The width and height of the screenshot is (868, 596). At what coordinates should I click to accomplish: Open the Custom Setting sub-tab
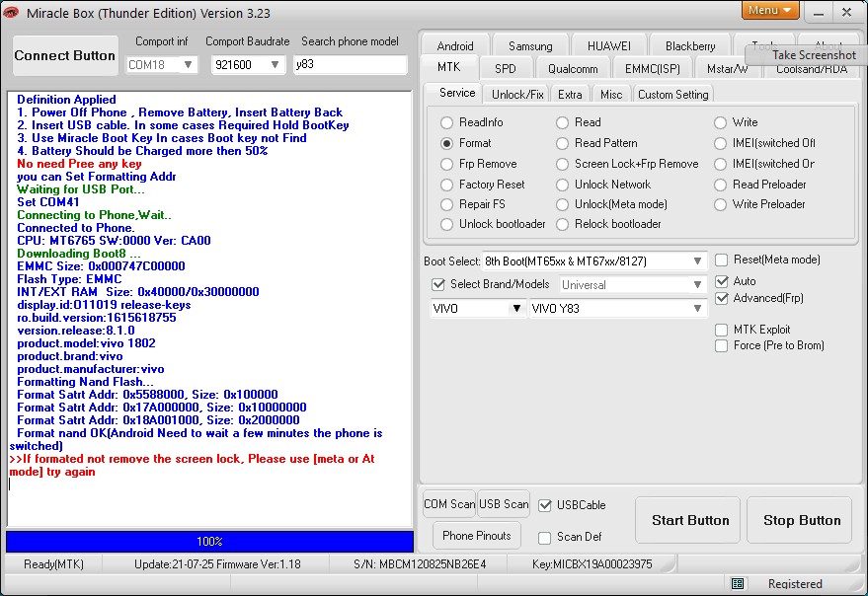(x=673, y=95)
